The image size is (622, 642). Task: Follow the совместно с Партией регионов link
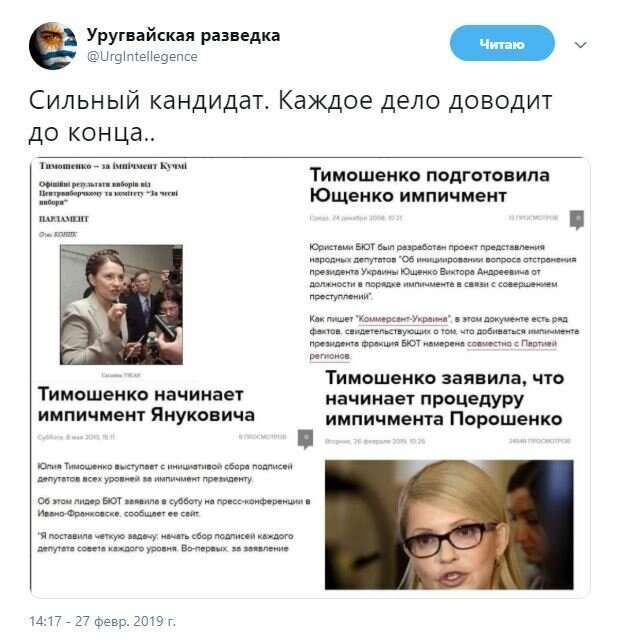(433, 350)
